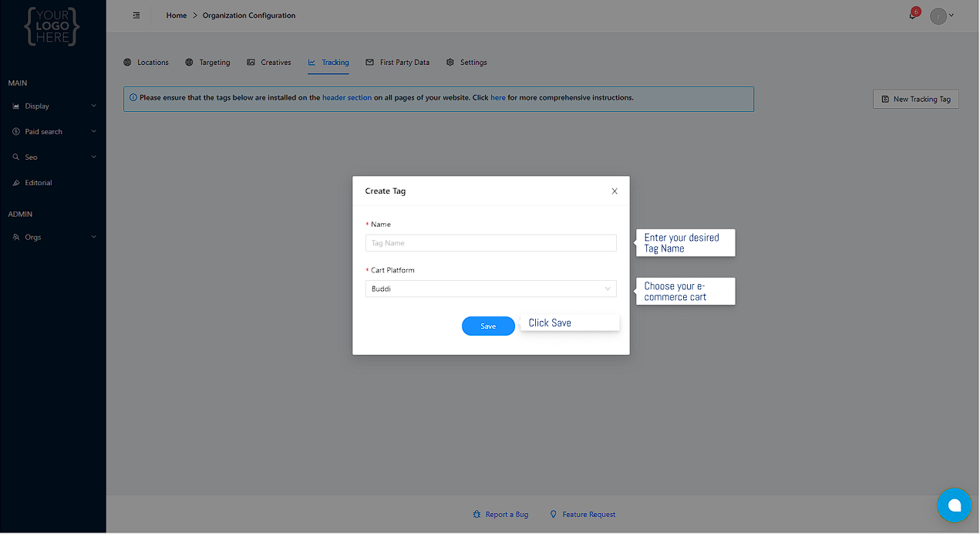This screenshot has height=534, width=980.
Task: Open the Creatives tab
Action: click(269, 63)
